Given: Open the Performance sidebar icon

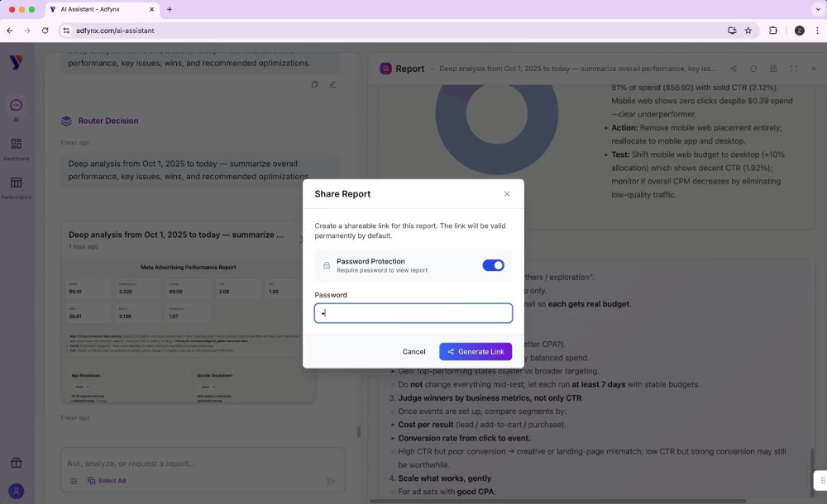Looking at the screenshot, I should pyautogui.click(x=17, y=183).
